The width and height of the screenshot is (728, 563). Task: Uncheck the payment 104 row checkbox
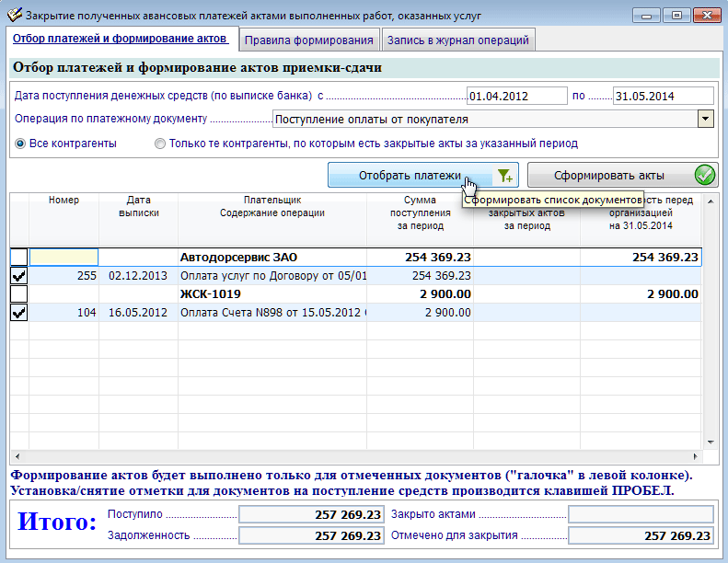(19, 313)
